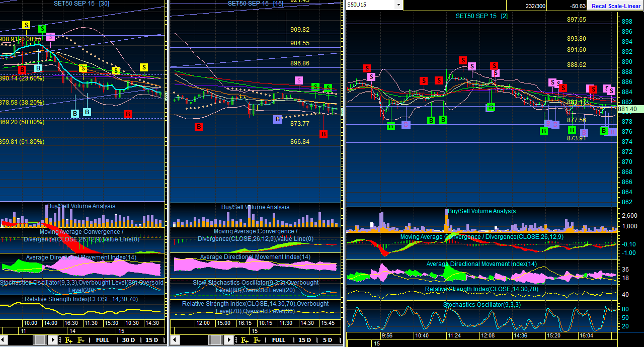This screenshot has height=347, width=644.
Task: Click F- zoom-out icon on 30-minute chart
Action: (x=81, y=340)
